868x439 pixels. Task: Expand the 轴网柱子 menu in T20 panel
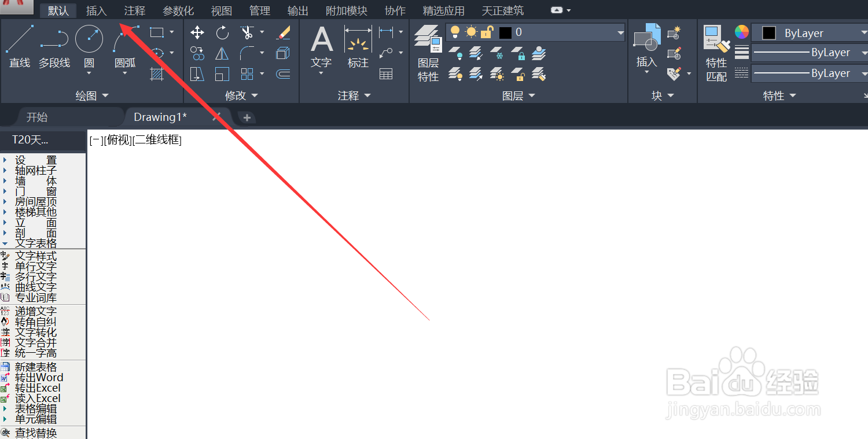36,171
